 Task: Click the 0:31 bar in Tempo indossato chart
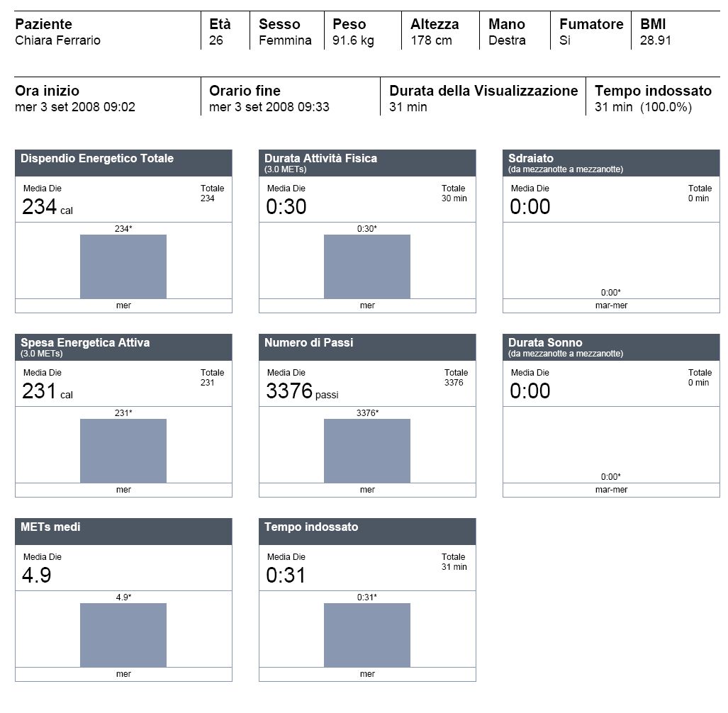pos(367,635)
